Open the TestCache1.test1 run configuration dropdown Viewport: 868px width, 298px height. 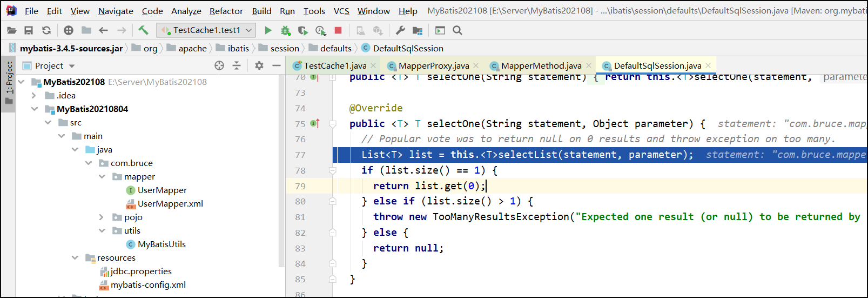click(x=206, y=30)
